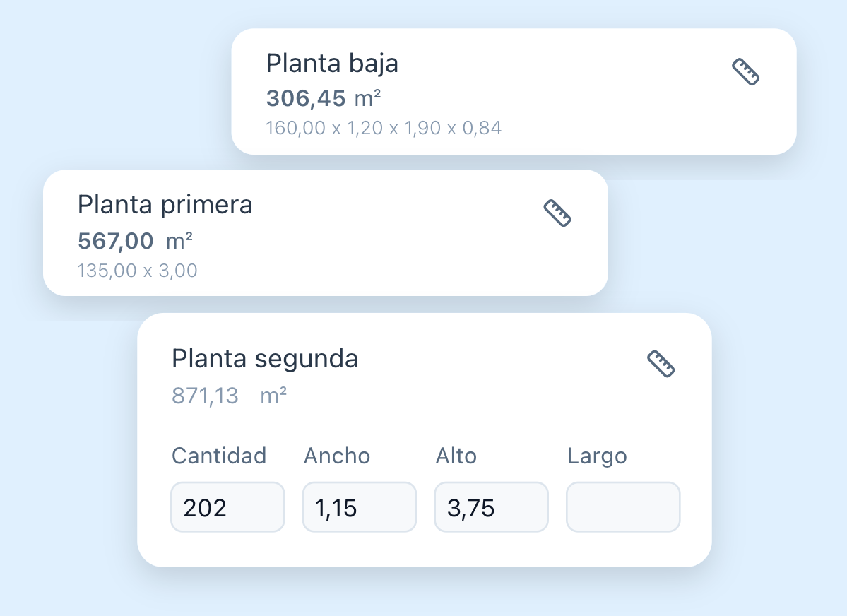The width and height of the screenshot is (847, 616).
Task: Click the Planta primera heading
Action: (x=165, y=204)
